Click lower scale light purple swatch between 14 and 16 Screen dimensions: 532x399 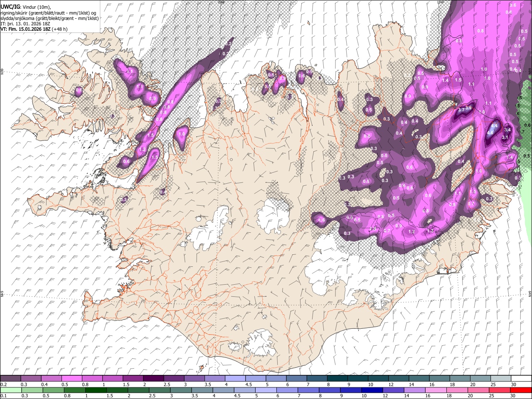pyautogui.click(x=415, y=390)
